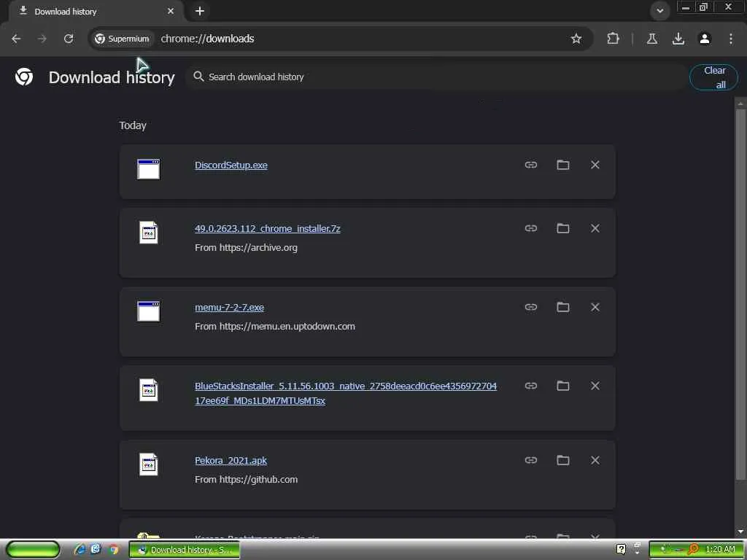747x560 pixels.
Task: Remove Pekora_2021.apk from list
Action: pos(595,460)
